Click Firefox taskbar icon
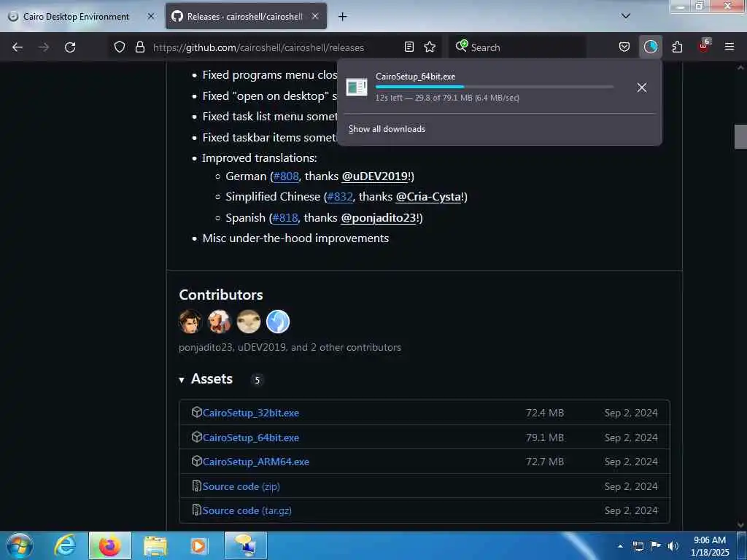The height and width of the screenshot is (560, 747). [109, 545]
